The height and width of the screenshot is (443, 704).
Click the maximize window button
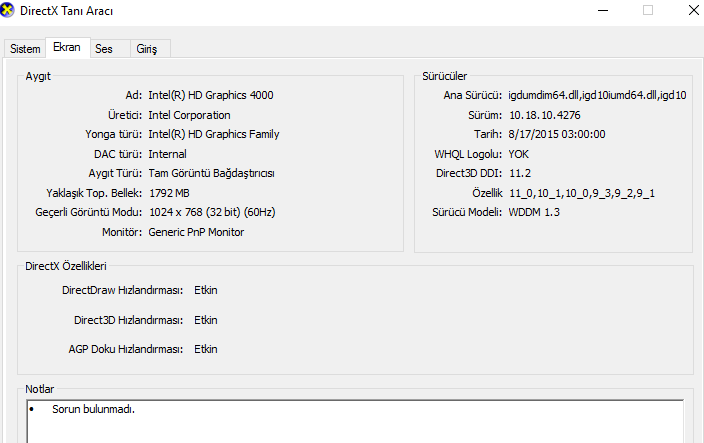pos(648,10)
